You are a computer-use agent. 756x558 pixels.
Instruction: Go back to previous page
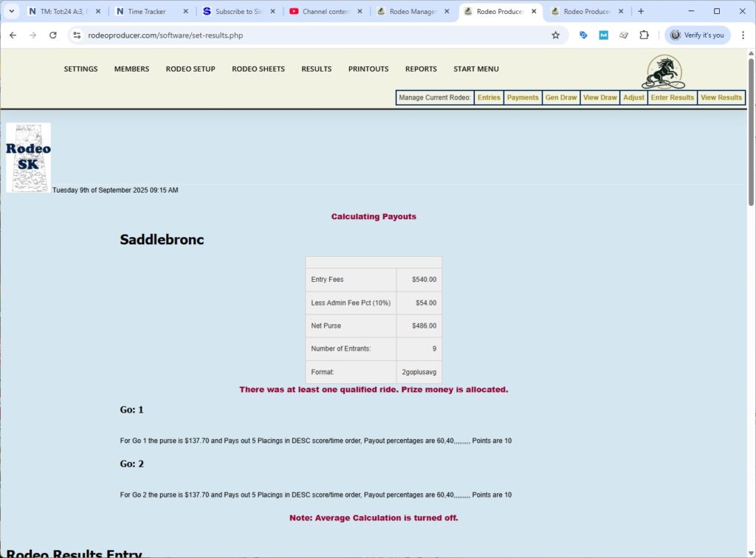pos(13,35)
